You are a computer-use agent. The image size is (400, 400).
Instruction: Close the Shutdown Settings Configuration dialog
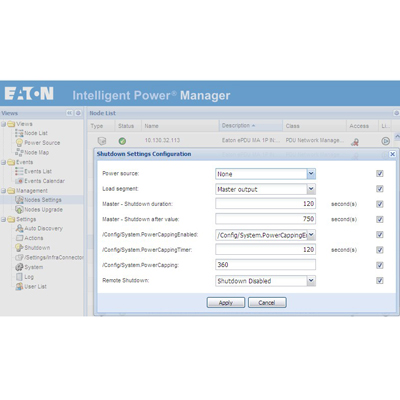point(392,154)
